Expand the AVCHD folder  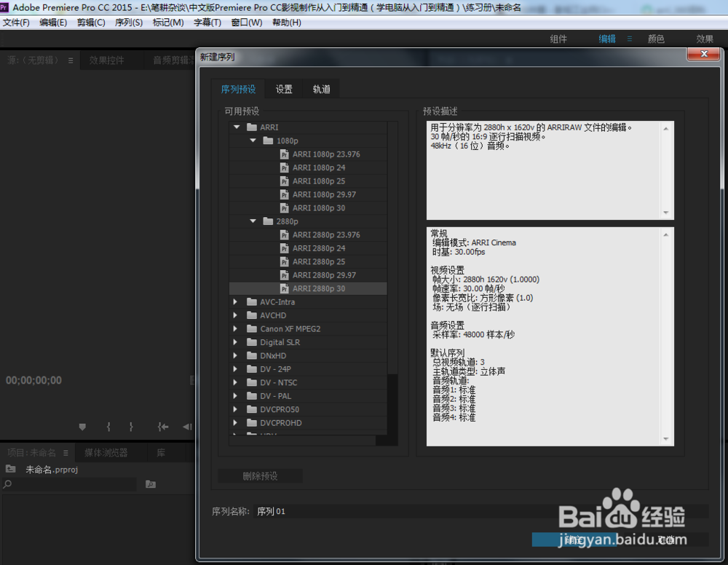(x=235, y=315)
